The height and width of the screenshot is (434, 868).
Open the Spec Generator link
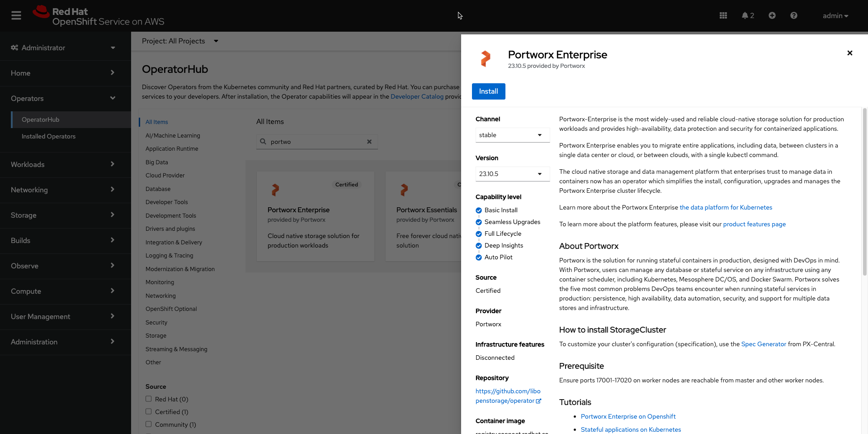764,343
